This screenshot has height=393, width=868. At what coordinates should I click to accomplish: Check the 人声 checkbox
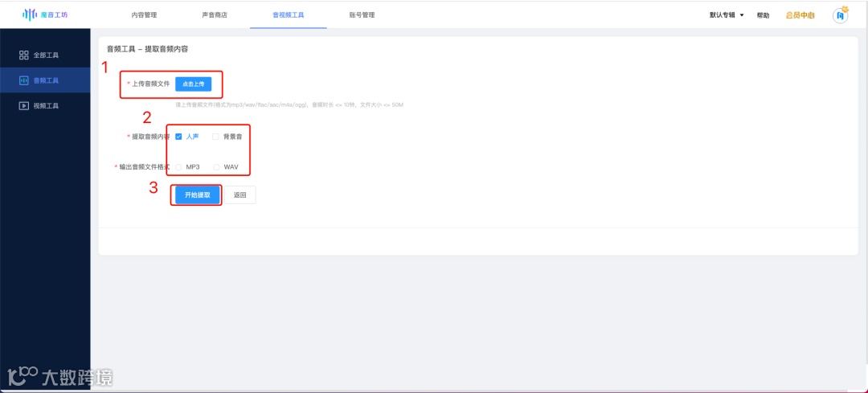coord(178,137)
